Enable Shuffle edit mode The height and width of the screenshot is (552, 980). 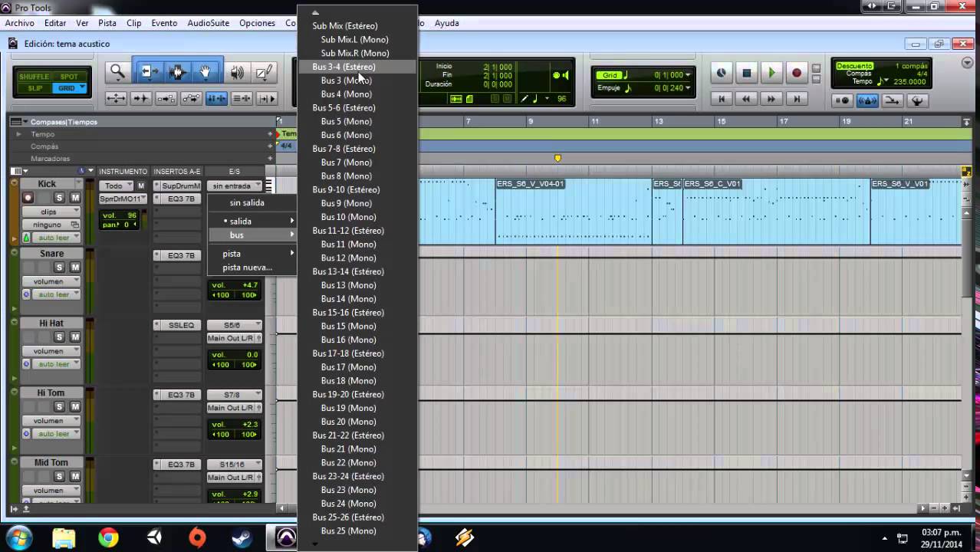pyautogui.click(x=34, y=77)
